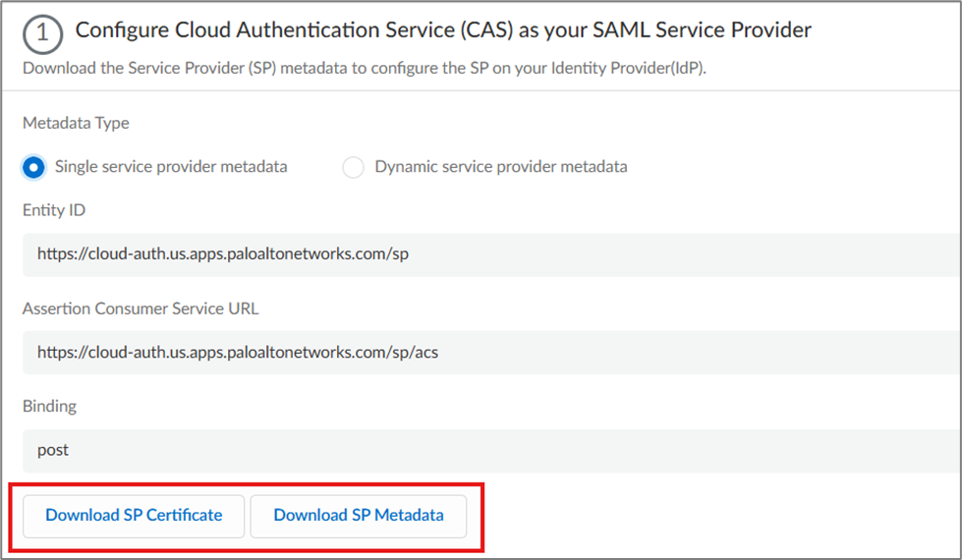Click the 'Dynamic service provider metadata' label text
962x560 pixels.
(x=500, y=167)
